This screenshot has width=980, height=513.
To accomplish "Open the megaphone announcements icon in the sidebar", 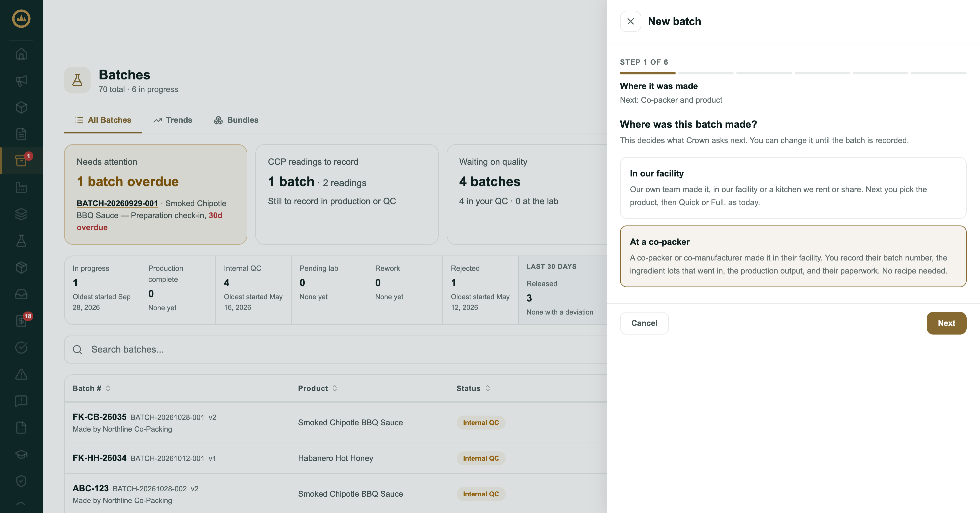I will pyautogui.click(x=21, y=81).
